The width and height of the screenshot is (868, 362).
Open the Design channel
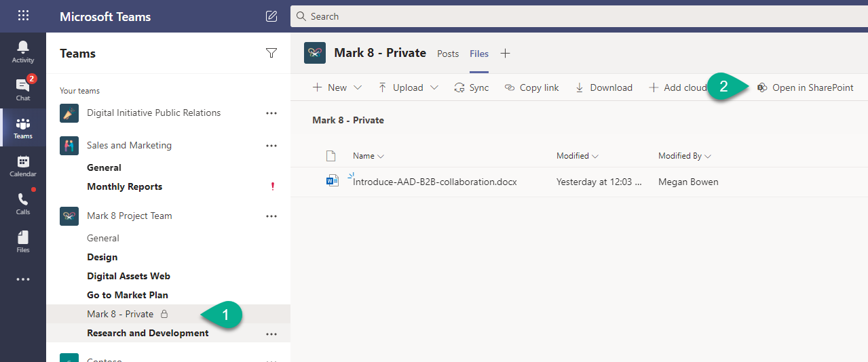102,257
